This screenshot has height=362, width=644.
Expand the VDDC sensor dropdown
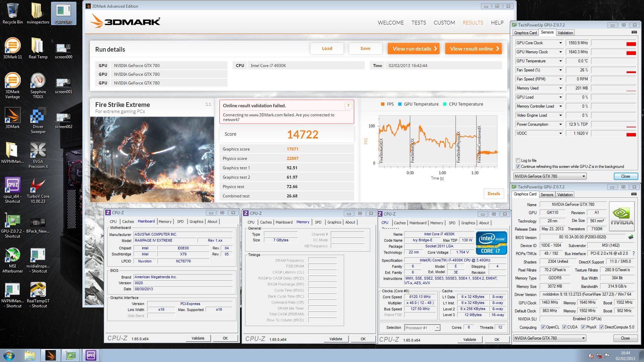pos(560,133)
